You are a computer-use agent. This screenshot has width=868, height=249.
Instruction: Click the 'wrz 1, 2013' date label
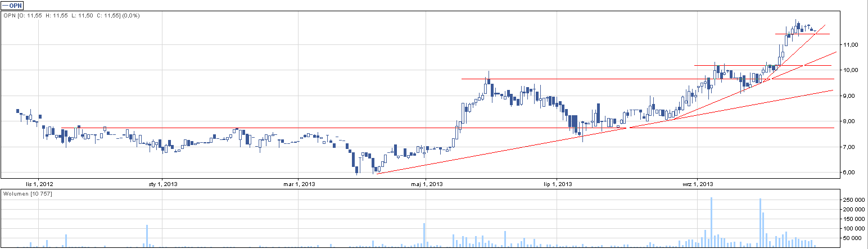point(697,184)
